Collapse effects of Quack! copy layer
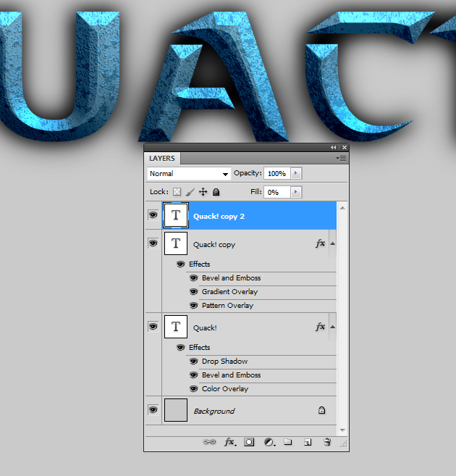 point(332,244)
